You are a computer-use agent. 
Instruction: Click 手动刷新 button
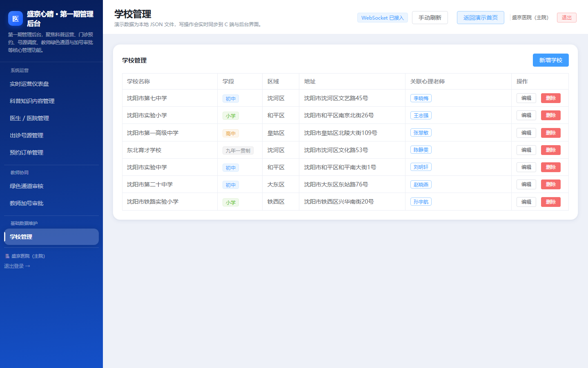tap(430, 18)
